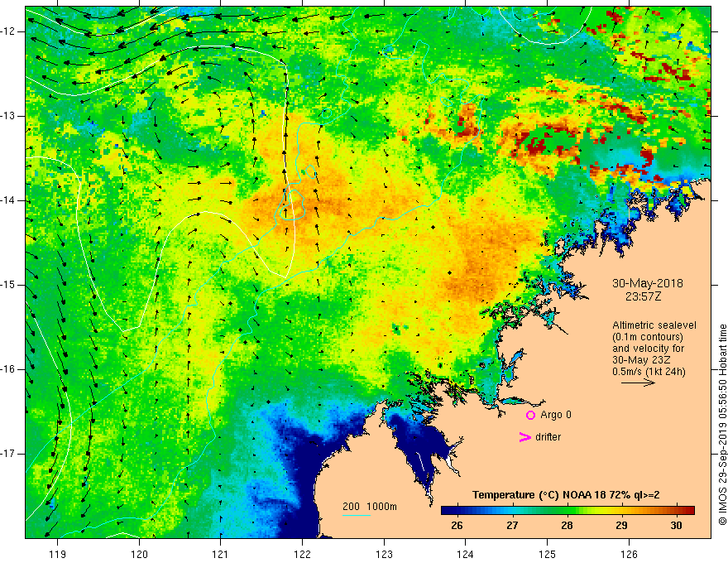Click the '30-May 23Z' text
Viewport: 728px width, 563px height.
pos(640,360)
